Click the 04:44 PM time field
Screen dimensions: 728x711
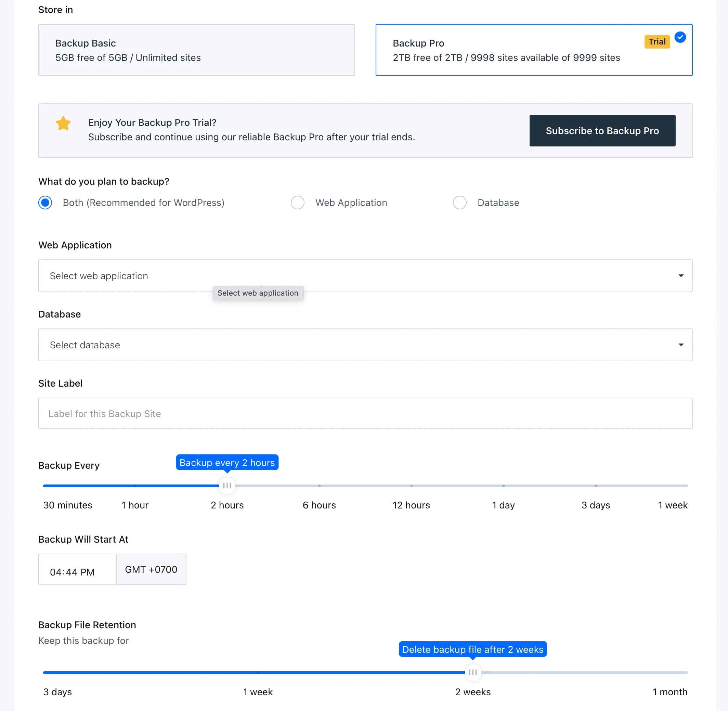[x=77, y=569]
